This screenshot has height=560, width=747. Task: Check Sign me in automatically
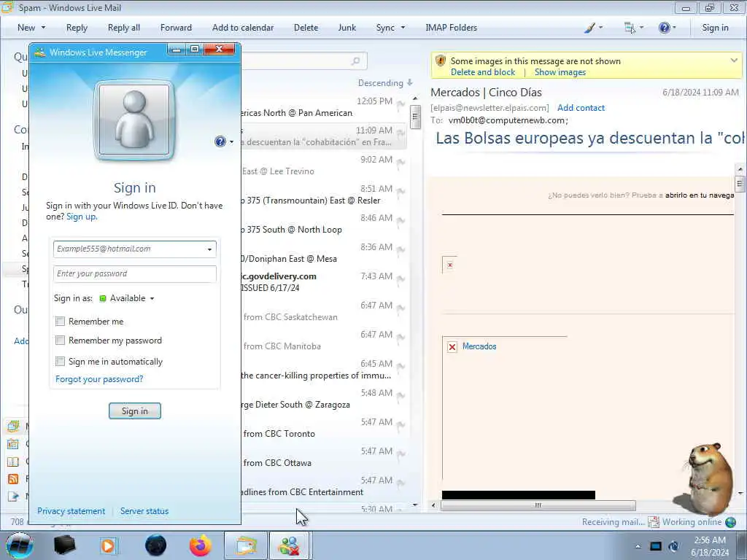60,362
